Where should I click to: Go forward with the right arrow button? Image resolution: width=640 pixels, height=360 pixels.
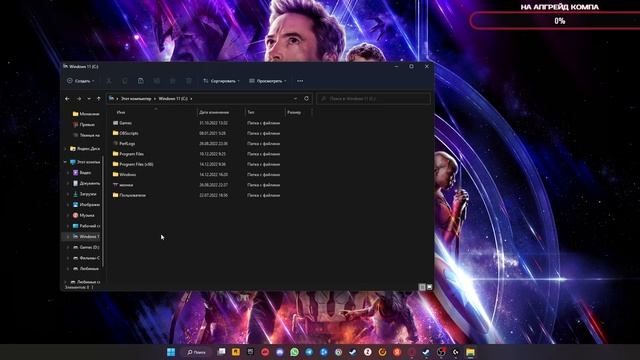click(x=79, y=99)
